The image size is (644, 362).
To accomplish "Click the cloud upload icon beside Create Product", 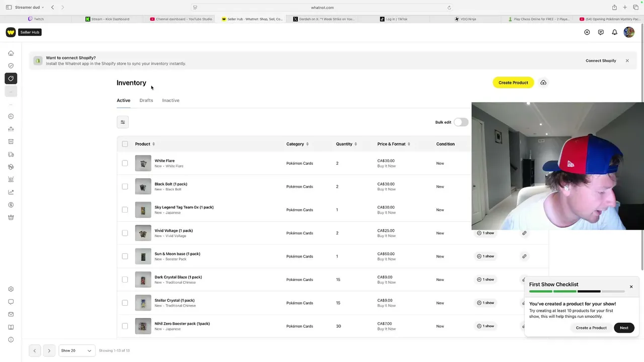I will coord(543,82).
